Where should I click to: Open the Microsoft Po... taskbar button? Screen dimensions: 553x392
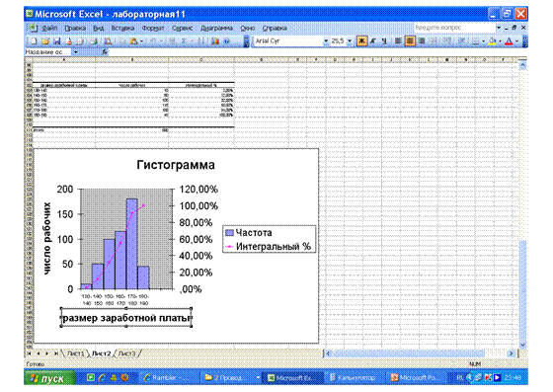tap(415, 378)
